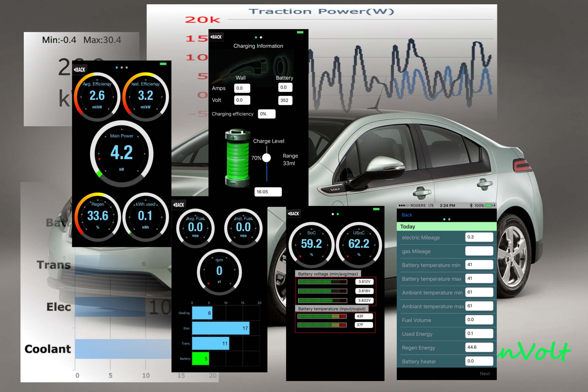Image resolution: width=588 pixels, height=392 pixels.
Task: Tap the BACK icon on the efficiency gauges screen
Action: click(79, 69)
